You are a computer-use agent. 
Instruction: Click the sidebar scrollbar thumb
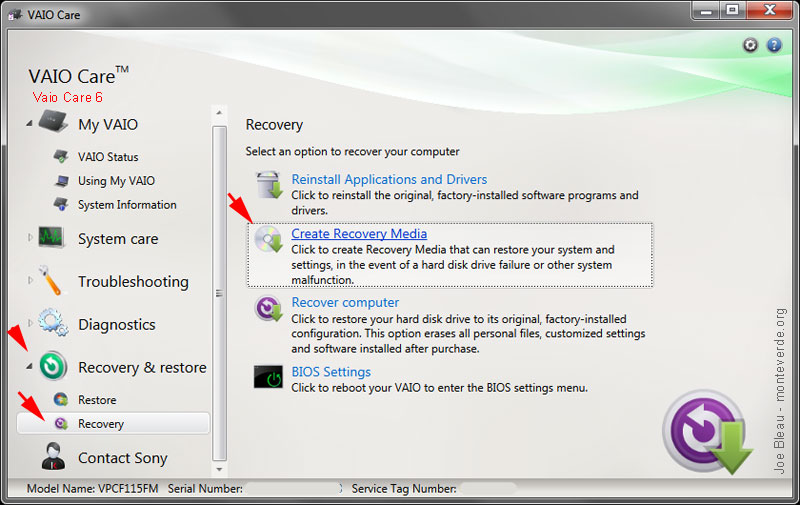pos(219,293)
